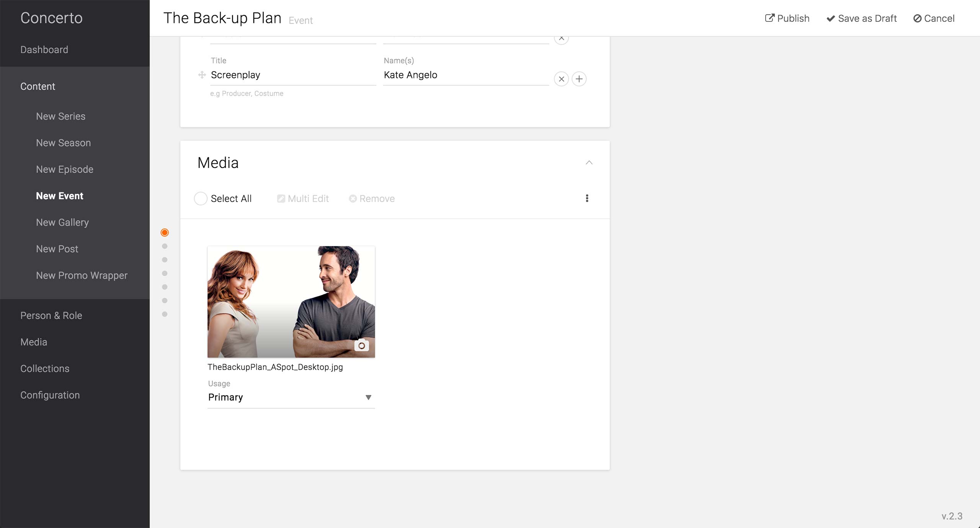Collapse the Media panel with chevron
The width and height of the screenshot is (980, 528).
pyautogui.click(x=589, y=163)
